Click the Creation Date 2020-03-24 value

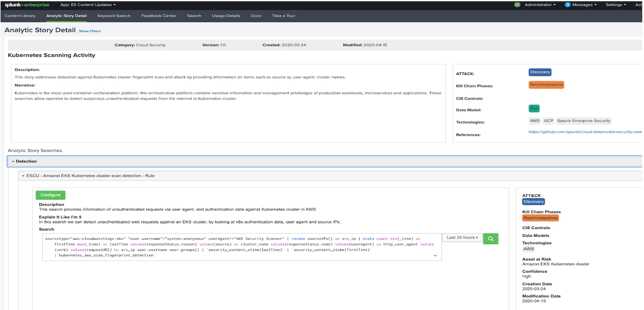[534, 289]
